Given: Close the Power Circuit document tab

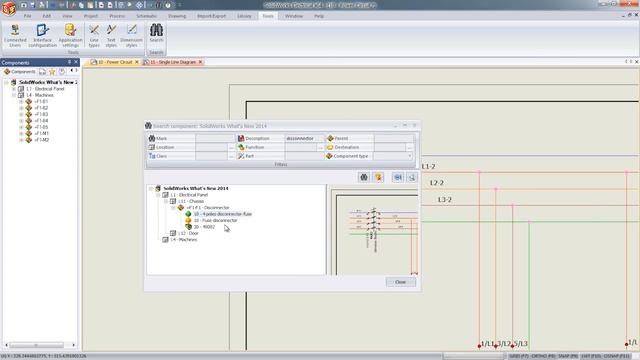Looking at the screenshot, I should pos(137,62).
